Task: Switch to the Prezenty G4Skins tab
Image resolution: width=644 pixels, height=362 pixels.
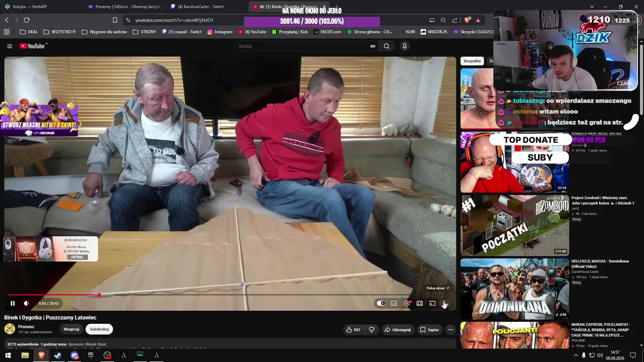Action: (124, 7)
